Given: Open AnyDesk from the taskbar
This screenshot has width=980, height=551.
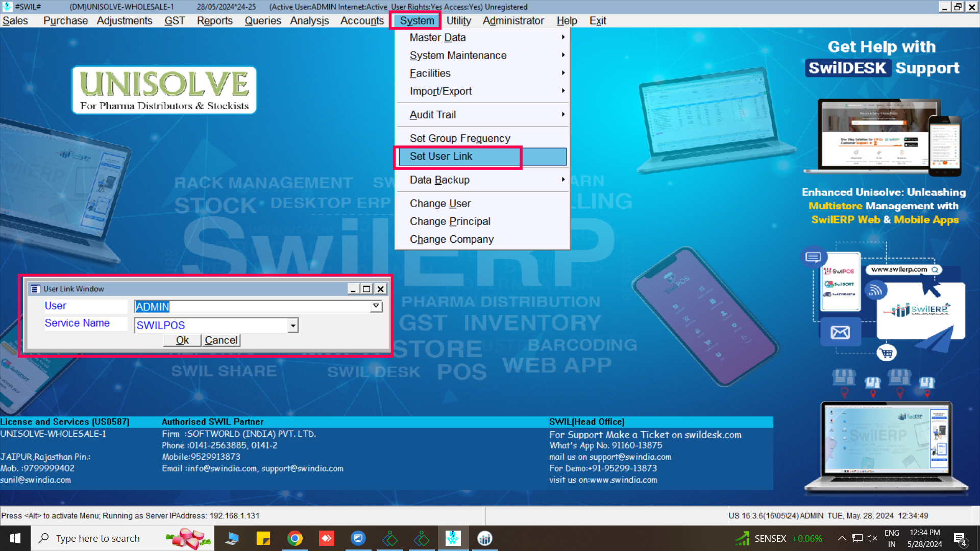Looking at the screenshot, I should [327, 538].
